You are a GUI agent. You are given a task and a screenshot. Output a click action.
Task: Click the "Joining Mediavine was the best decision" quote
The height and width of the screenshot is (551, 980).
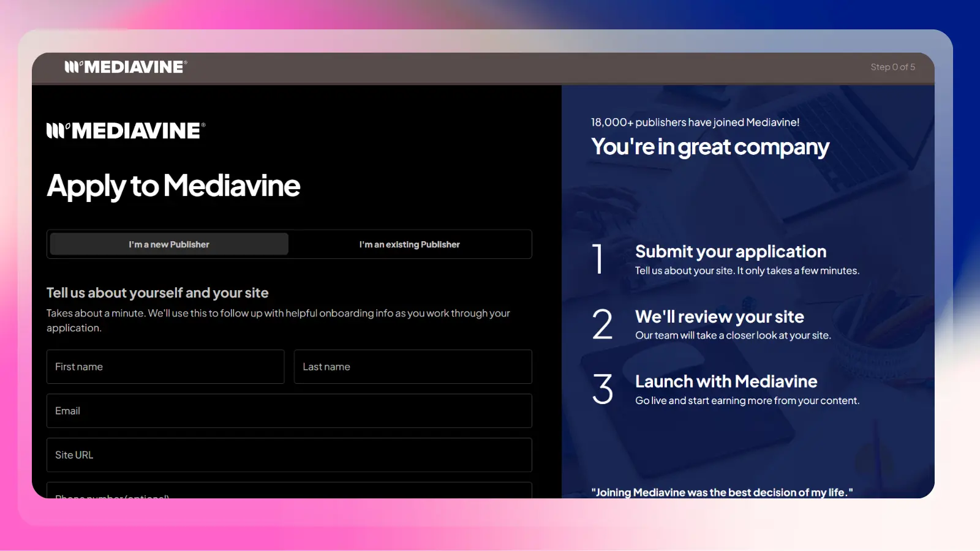coord(722,492)
